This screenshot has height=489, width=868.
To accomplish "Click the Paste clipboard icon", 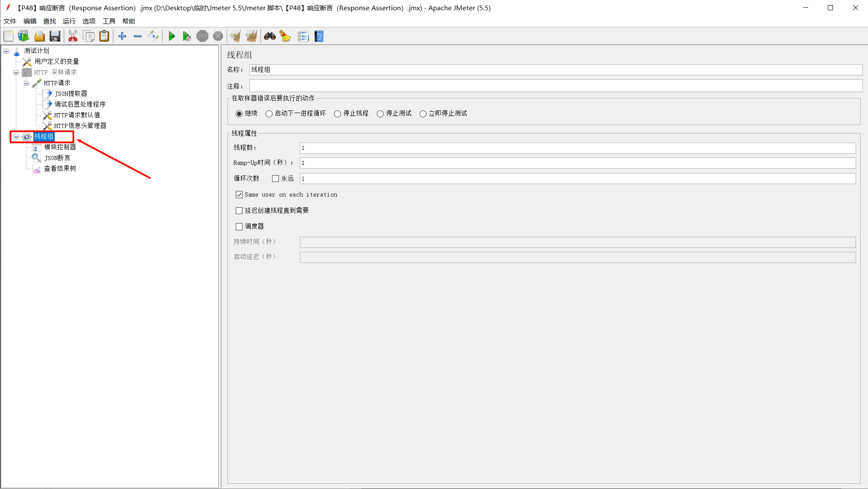I will pos(104,36).
